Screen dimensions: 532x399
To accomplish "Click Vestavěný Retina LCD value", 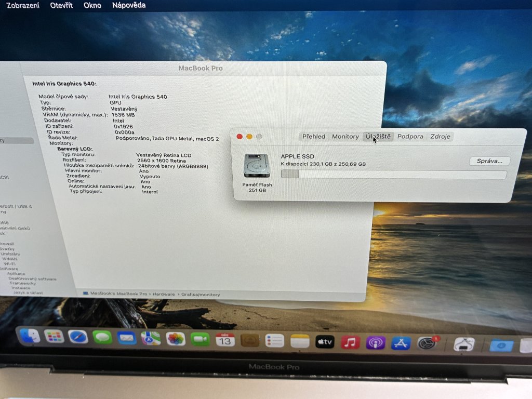I will coord(164,155).
